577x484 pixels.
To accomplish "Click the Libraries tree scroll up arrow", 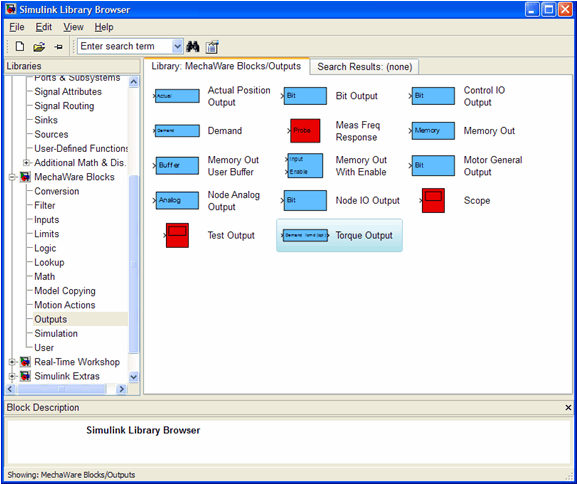I will (134, 82).
